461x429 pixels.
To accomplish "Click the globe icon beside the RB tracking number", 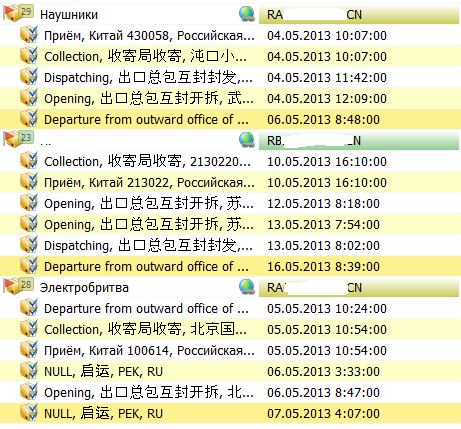I will click(247, 140).
